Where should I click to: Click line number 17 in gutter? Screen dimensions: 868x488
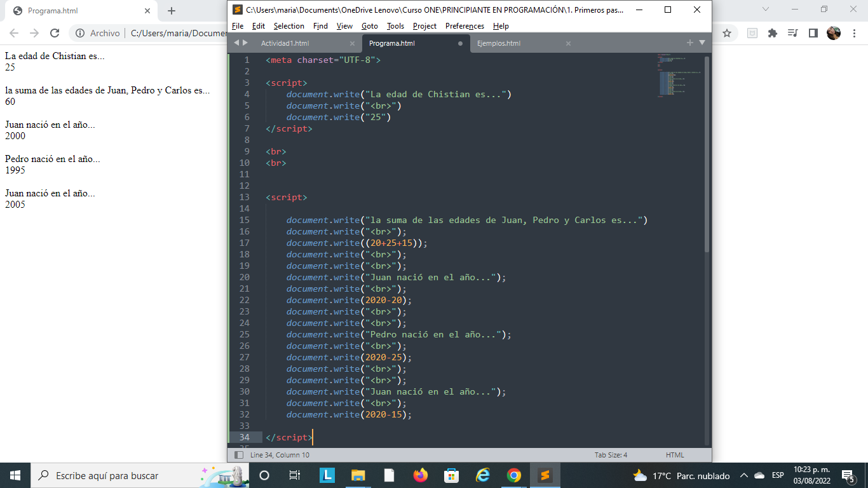(x=245, y=243)
